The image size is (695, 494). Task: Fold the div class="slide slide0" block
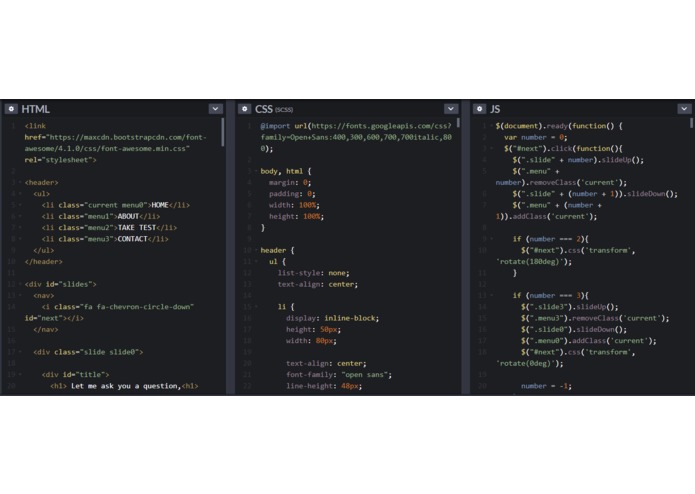20,352
